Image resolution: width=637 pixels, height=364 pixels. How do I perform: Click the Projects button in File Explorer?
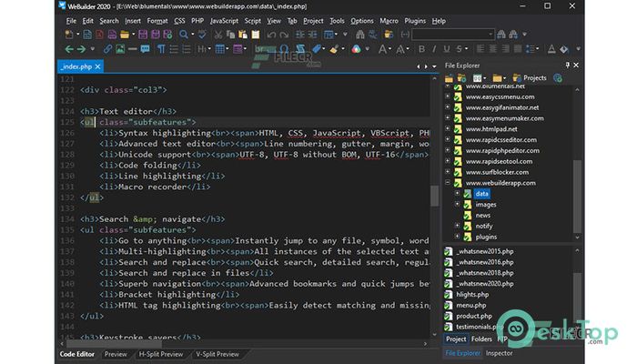530,77
